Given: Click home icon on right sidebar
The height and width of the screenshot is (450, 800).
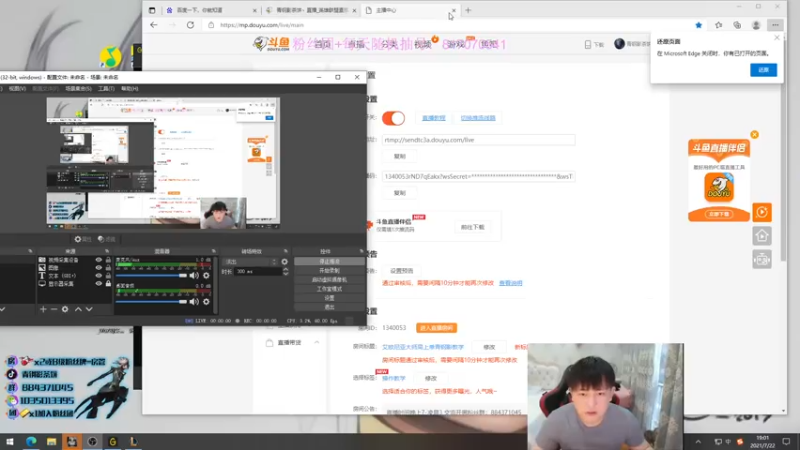Looking at the screenshot, I should pos(762,236).
